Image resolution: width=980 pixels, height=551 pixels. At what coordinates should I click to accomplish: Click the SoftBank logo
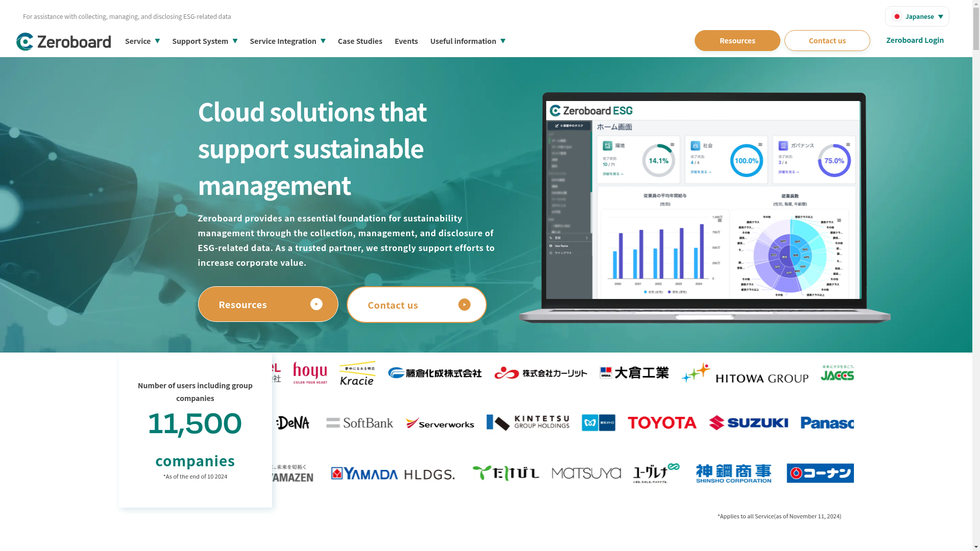(x=360, y=422)
